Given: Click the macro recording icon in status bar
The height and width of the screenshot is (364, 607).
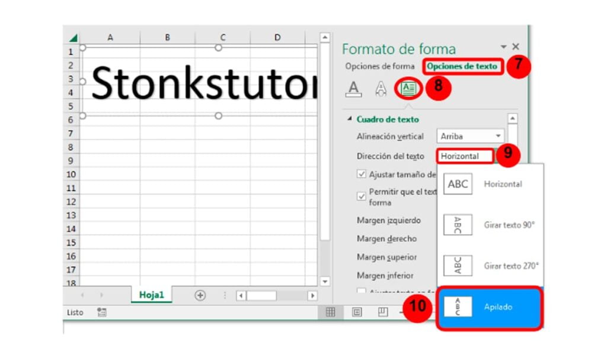Looking at the screenshot, I should point(102,312).
